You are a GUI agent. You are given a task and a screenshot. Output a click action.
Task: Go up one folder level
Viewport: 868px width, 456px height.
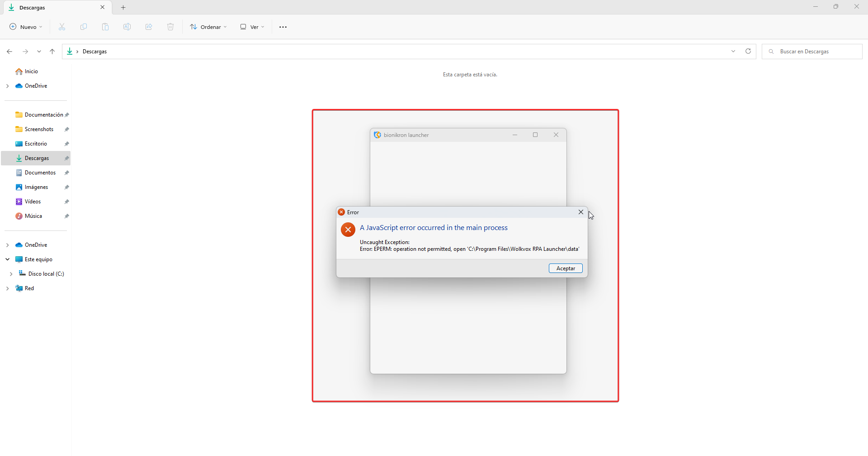click(x=52, y=52)
